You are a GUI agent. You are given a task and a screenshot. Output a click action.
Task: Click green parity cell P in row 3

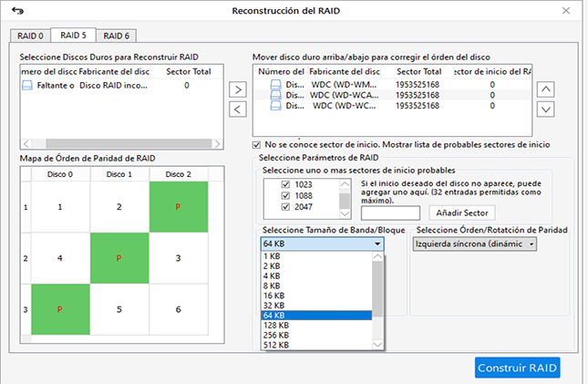click(x=60, y=309)
